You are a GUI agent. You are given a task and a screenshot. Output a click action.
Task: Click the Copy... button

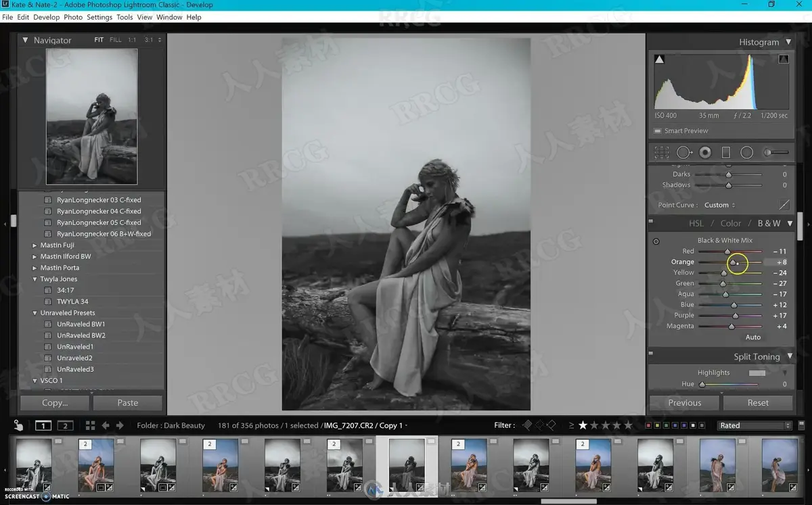(x=55, y=403)
